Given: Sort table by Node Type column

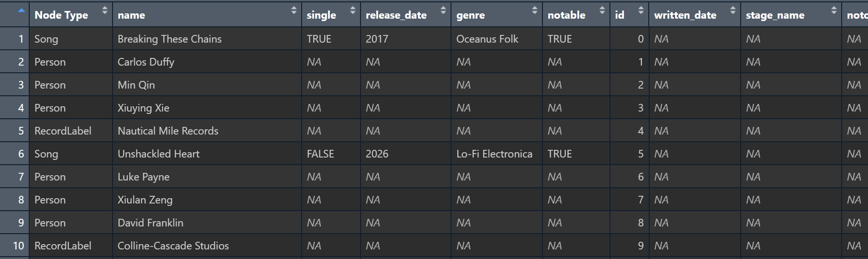Looking at the screenshot, I should [104, 10].
